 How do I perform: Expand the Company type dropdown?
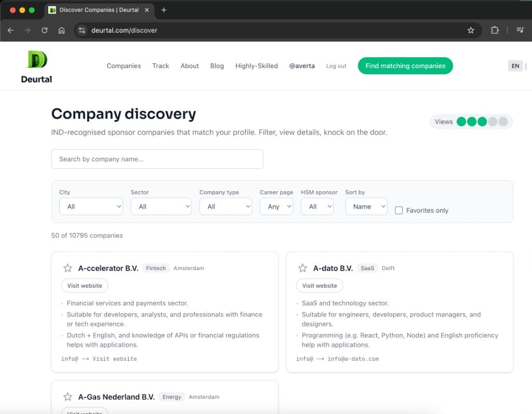[225, 206]
